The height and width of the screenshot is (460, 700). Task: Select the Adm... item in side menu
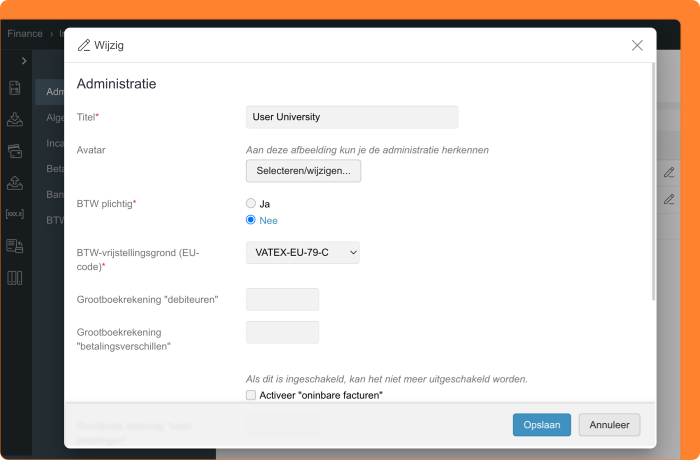[50, 92]
